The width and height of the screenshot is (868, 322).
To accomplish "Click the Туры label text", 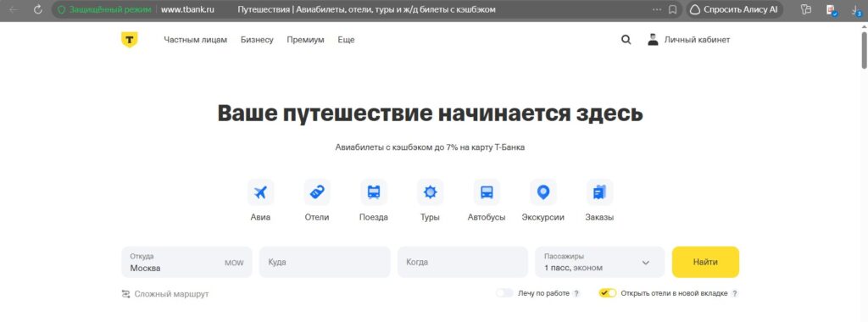I will pos(430,218).
